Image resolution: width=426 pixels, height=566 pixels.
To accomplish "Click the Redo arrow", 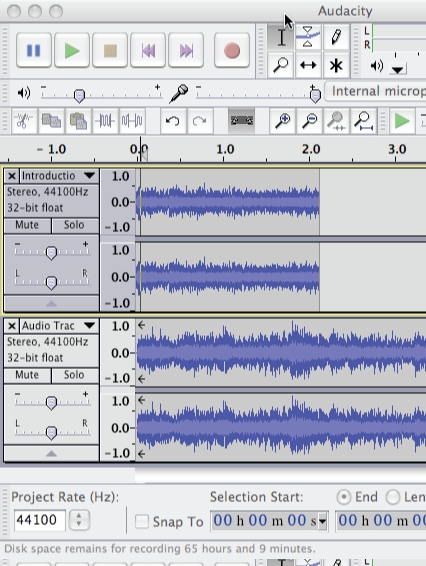I will (x=199, y=121).
